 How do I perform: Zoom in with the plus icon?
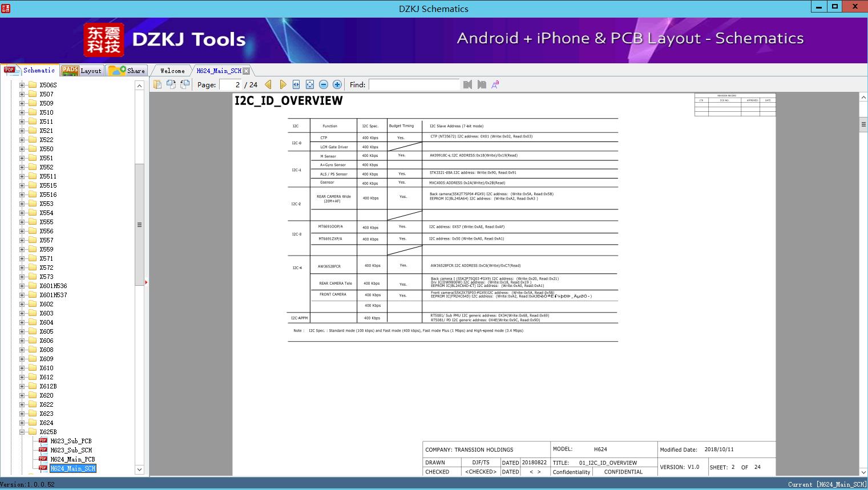337,84
